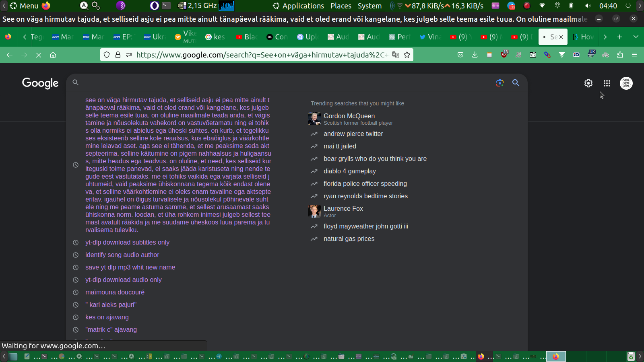The height and width of the screenshot is (362, 644).
Task: Save page to Pocket
Action: coord(460,55)
